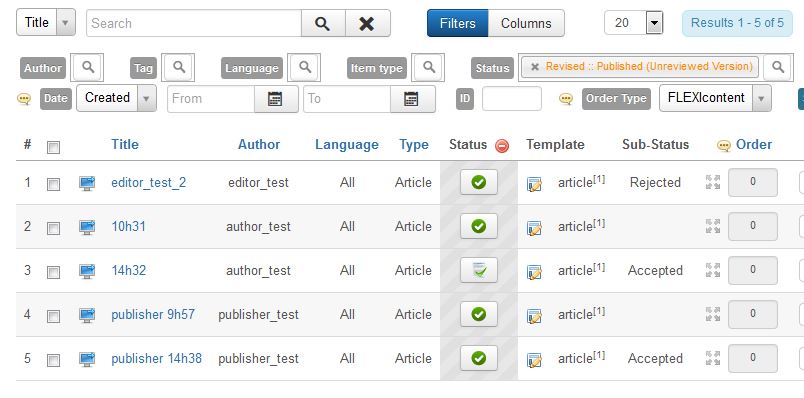
Task: Click the comment bubble icon beside Date
Action: point(24,98)
